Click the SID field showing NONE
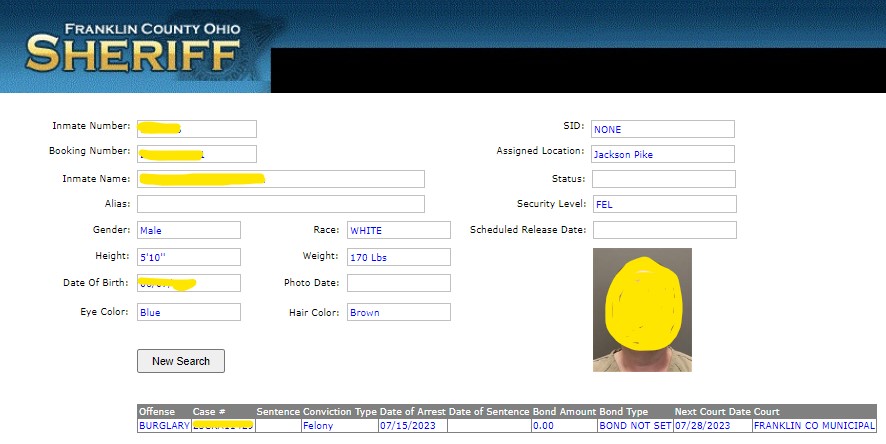The width and height of the screenshot is (886, 444). click(663, 129)
